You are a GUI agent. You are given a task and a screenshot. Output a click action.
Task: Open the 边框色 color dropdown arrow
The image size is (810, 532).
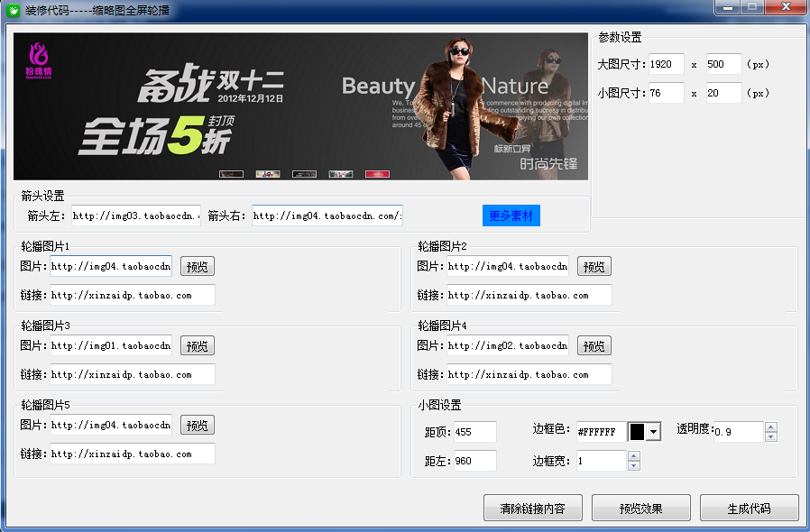click(654, 431)
